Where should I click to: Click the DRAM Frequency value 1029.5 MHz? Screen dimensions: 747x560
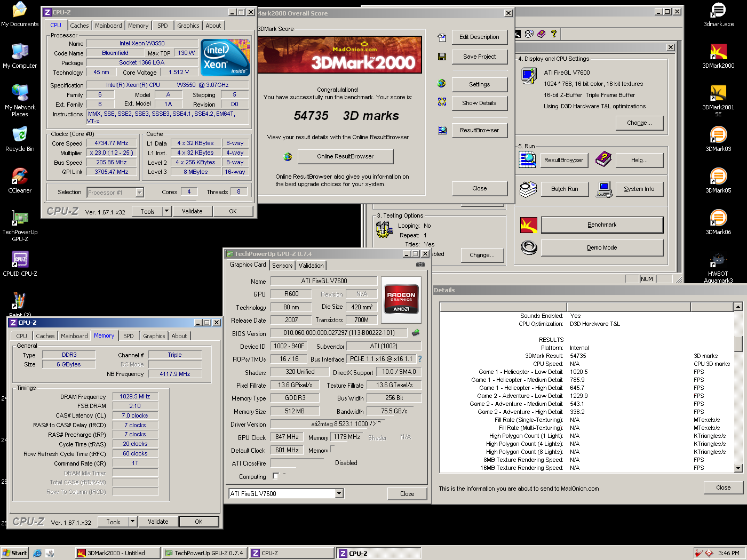pyautogui.click(x=135, y=396)
